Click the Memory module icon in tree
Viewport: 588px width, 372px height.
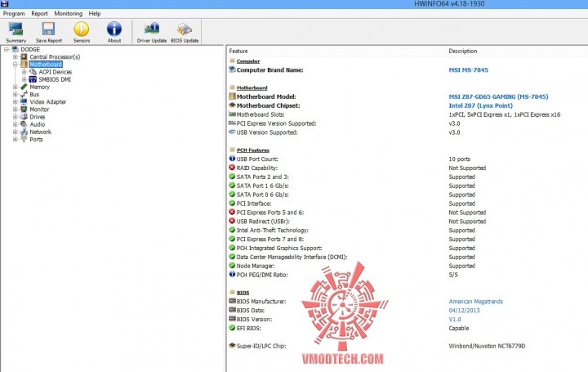point(24,87)
